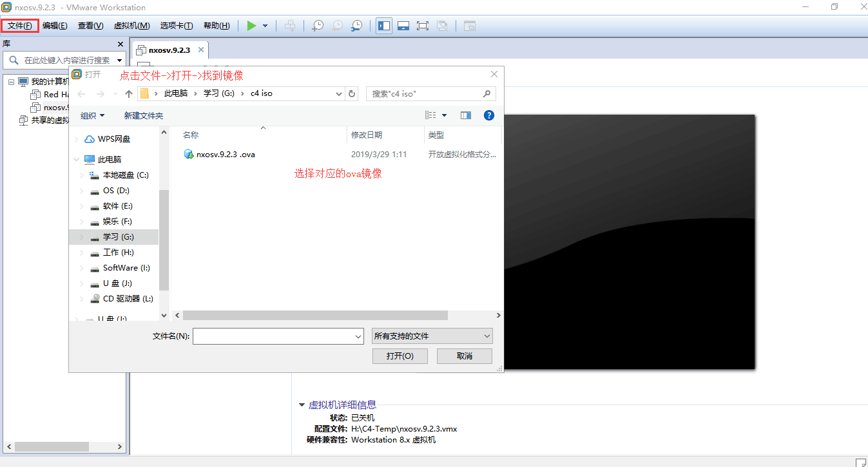This screenshot has width=868, height=467.
Task: Select the nxosv VM in the library tree
Action: tap(49, 108)
